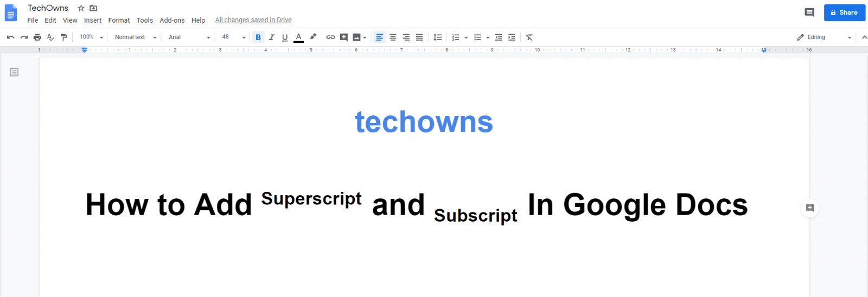Open the text color picker
The width and height of the screenshot is (868, 297).
click(x=298, y=37)
